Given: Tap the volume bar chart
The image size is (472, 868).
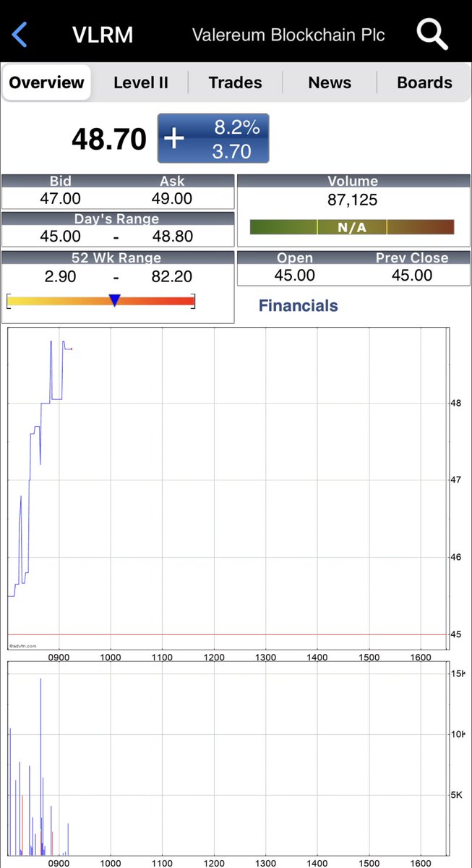Looking at the screenshot, I should [228, 758].
